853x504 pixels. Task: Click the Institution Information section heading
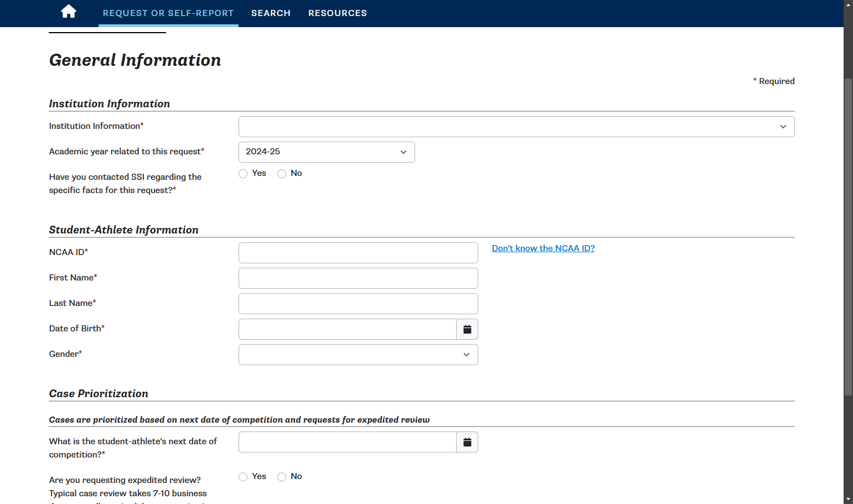pos(110,103)
